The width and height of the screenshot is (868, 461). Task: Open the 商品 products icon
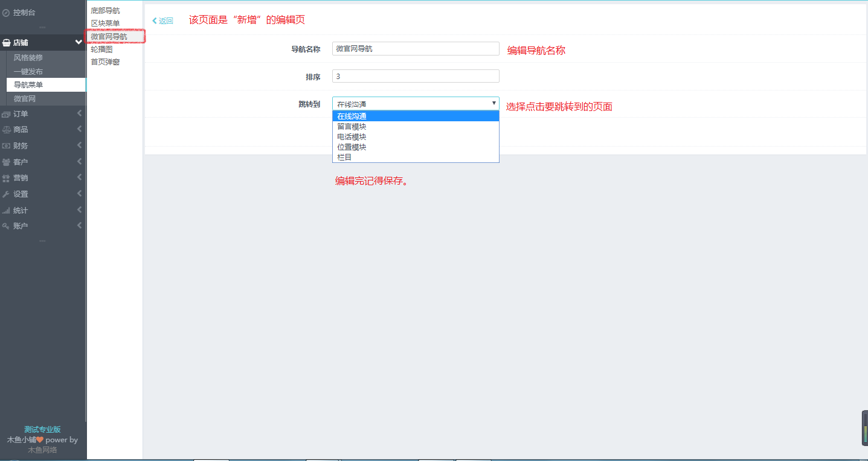(x=6, y=129)
